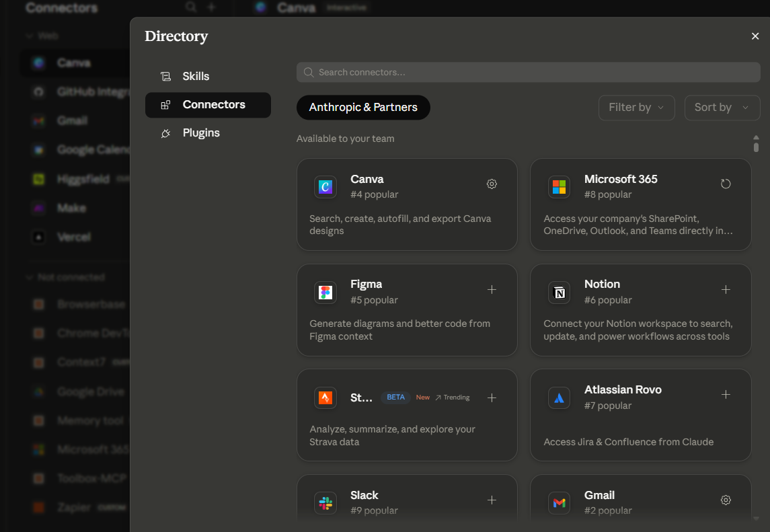Image resolution: width=770 pixels, height=532 pixels.
Task: Click the BETA badge on Strava card
Action: coord(395,397)
